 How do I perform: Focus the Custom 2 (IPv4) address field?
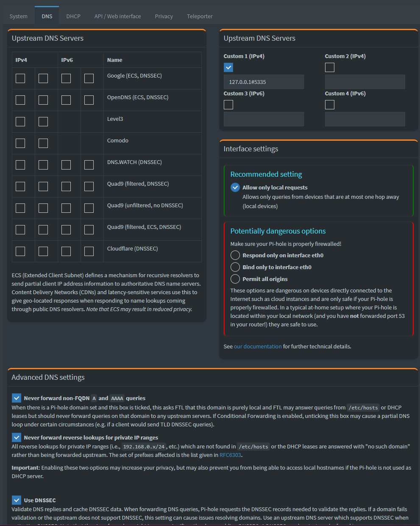click(x=365, y=82)
